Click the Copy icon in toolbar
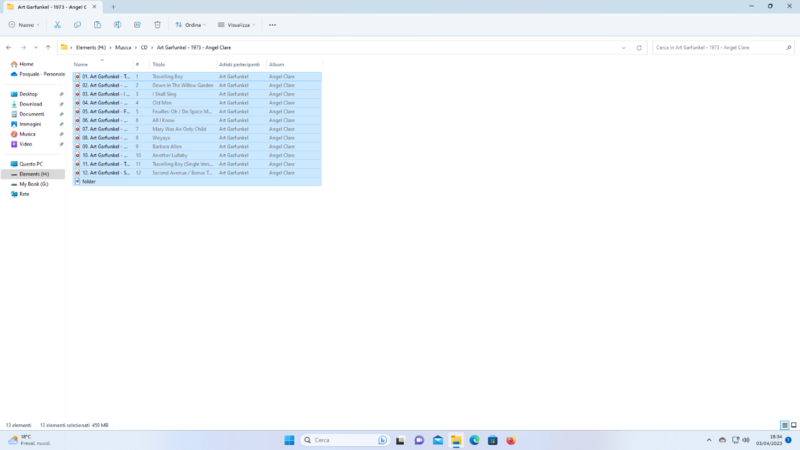Image resolution: width=800 pixels, height=450 pixels. click(77, 24)
